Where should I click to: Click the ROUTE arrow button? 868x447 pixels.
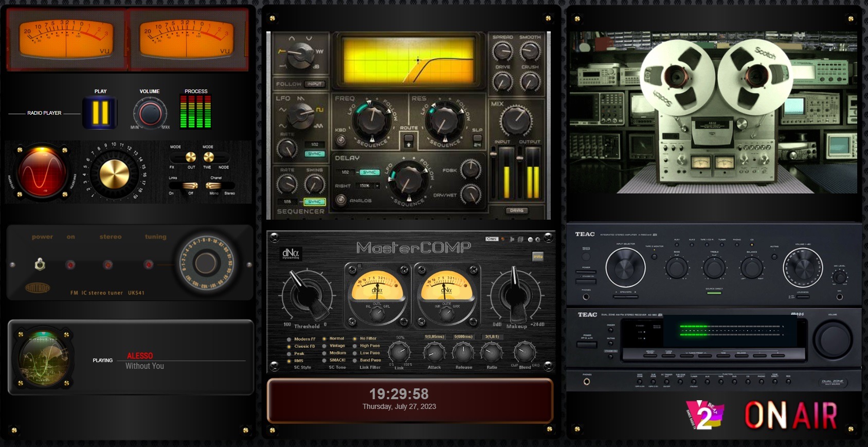point(409,140)
